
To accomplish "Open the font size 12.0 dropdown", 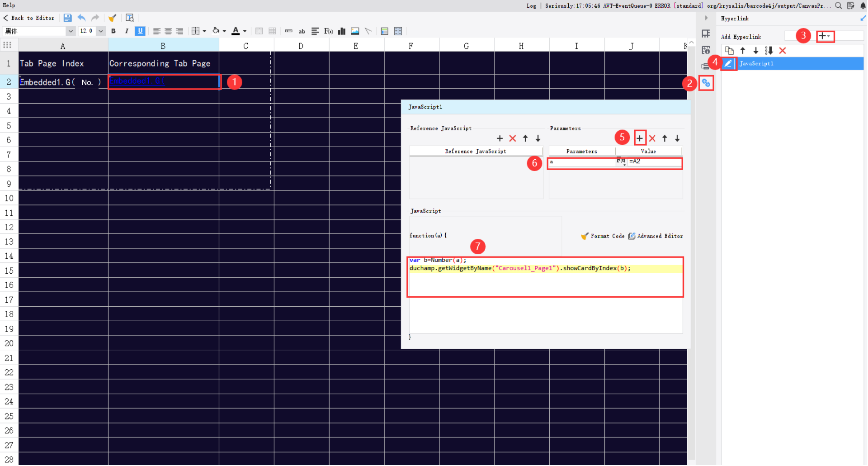I will pyautogui.click(x=100, y=31).
